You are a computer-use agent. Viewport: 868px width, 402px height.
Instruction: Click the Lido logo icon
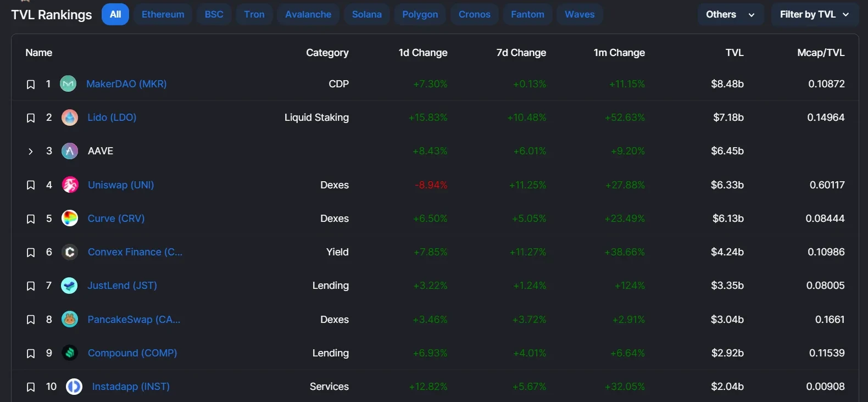coord(69,118)
